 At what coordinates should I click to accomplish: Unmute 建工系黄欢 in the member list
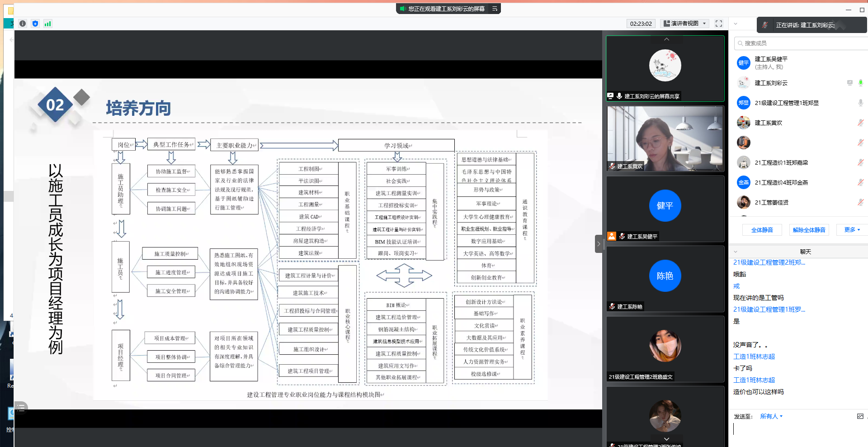pos(861,123)
